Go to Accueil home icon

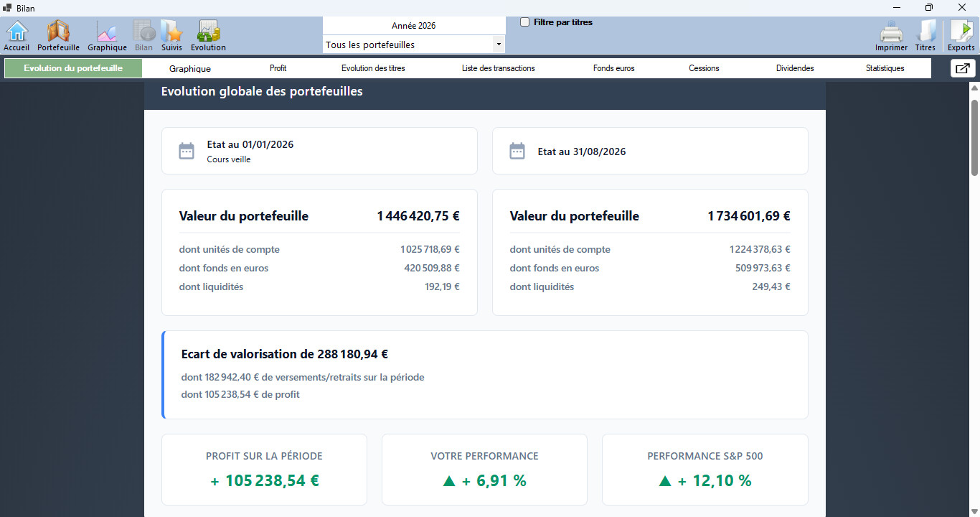(x=17, y=36)
